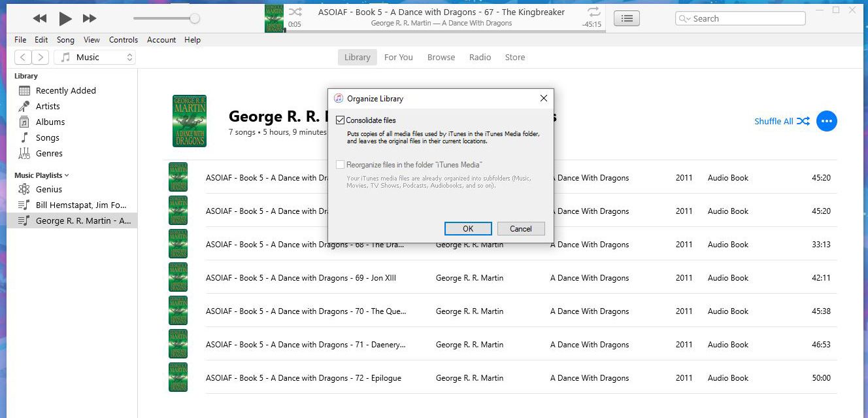Skip to the next track with fast-forward
This screenshot has height=418, width=868.
point(90,19)
